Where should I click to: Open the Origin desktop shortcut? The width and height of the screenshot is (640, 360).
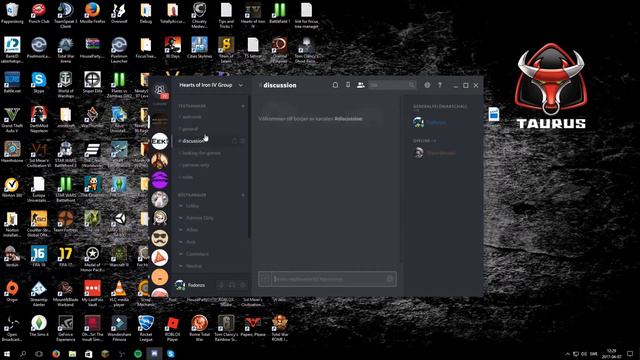12,291
